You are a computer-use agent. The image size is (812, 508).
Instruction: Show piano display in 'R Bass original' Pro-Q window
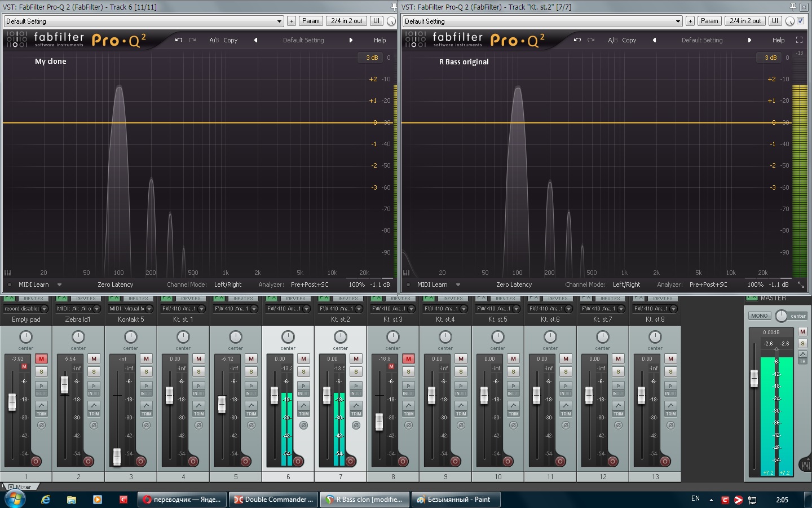[407, 273]
